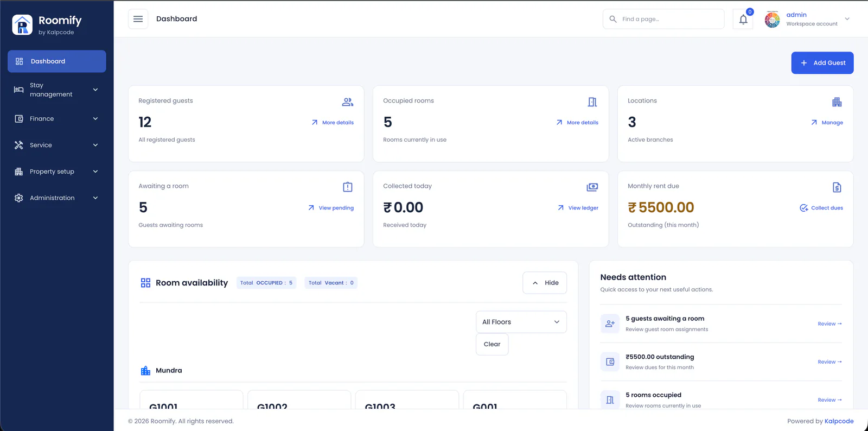Screen dimensions: 868x431
Task: Click the Room availability grid icon
Action: click(145, 283)
